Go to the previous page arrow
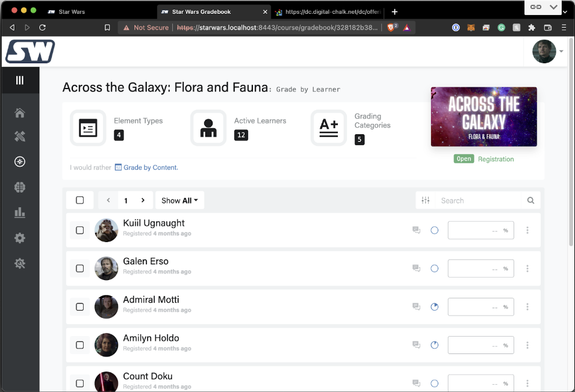Image resolution: width=575 pixels, height=392 pixels. pos(108,201)
